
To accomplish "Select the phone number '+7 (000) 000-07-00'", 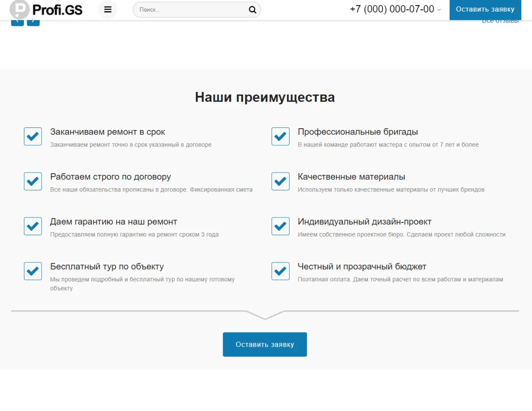I will [392, 9].
